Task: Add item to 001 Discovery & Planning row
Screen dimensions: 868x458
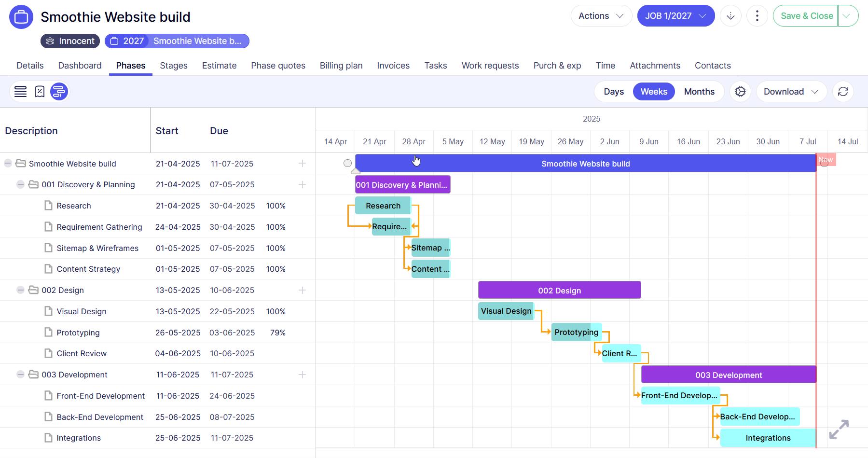Action: (x=302, y=185)
